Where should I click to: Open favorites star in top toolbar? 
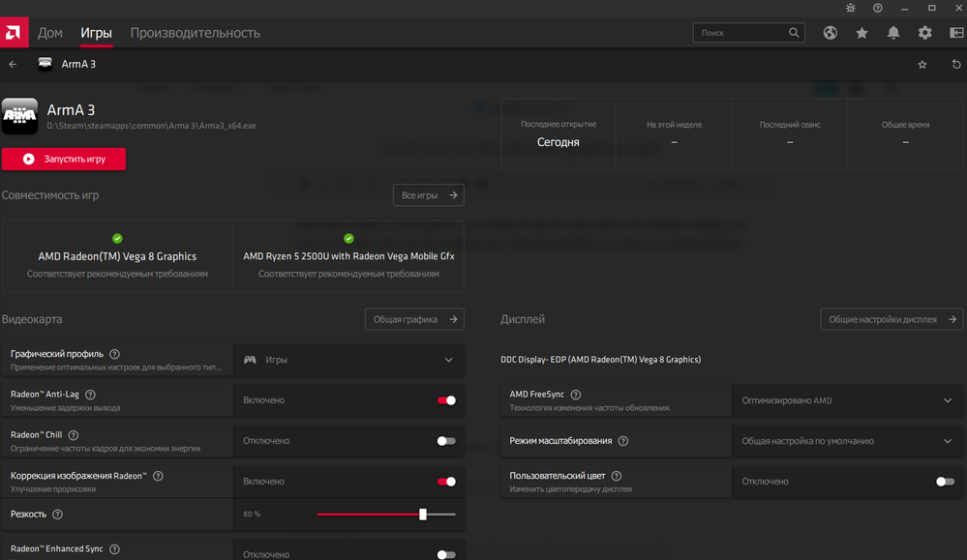pos(861,33)
